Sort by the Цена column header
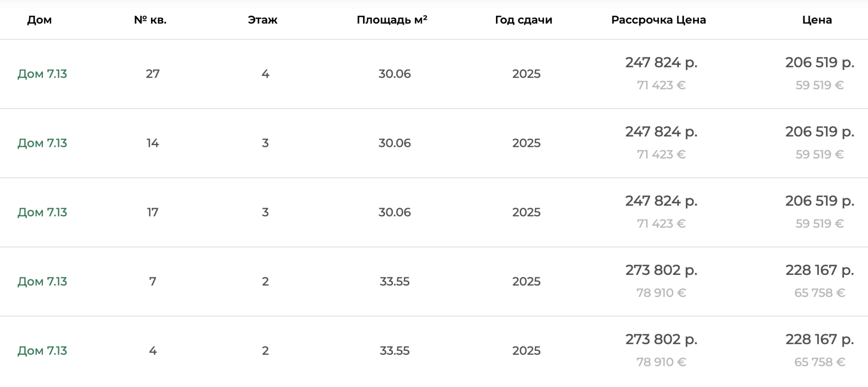The image size is (868, 387). pyautogui.click(x=816, y=20)
